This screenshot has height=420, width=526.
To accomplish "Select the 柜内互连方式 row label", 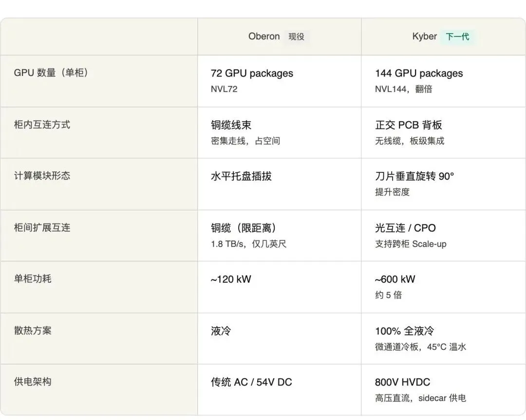I will (42, 125).
